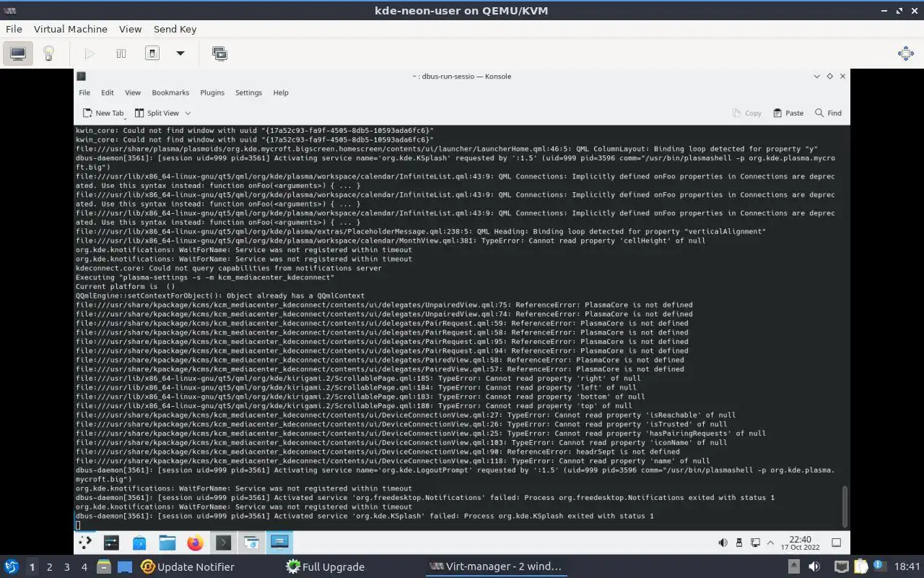This screenshot has width=924, height=578.
Task: Click the Paste button in Konsole
Action: click(x=788, y=113)
